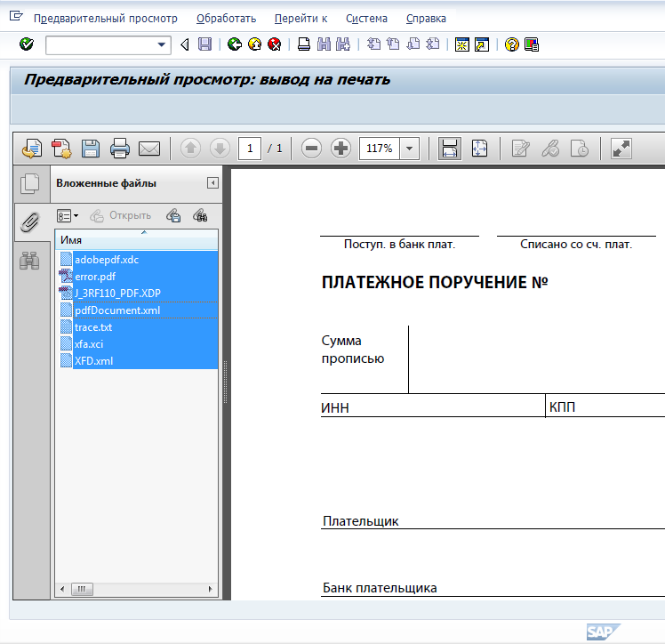The width and height of the screenshot is (665, 644).
Task: Collapse command field with the triangle icon
Action: pos(185,44)
